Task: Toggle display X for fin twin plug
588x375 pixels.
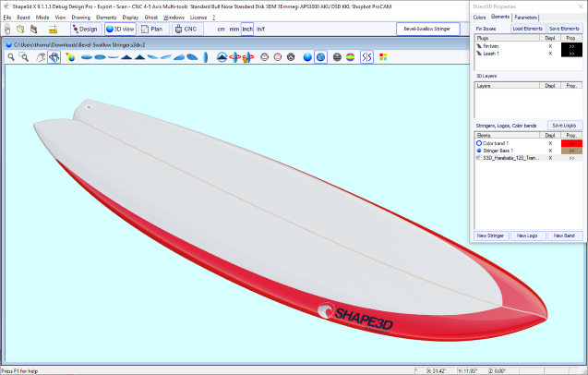Action: pos(549,45)
